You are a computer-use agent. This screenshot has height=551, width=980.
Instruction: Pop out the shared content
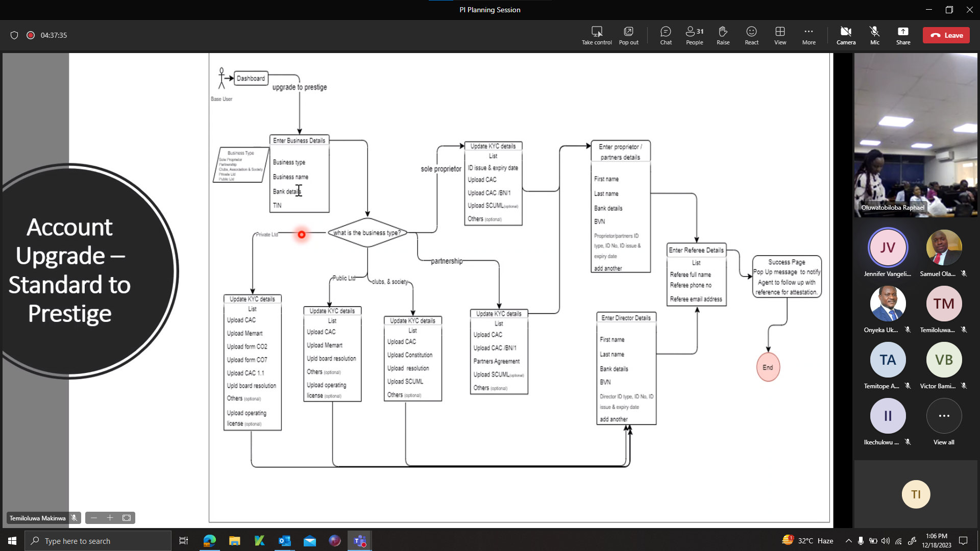coord(628,35)
